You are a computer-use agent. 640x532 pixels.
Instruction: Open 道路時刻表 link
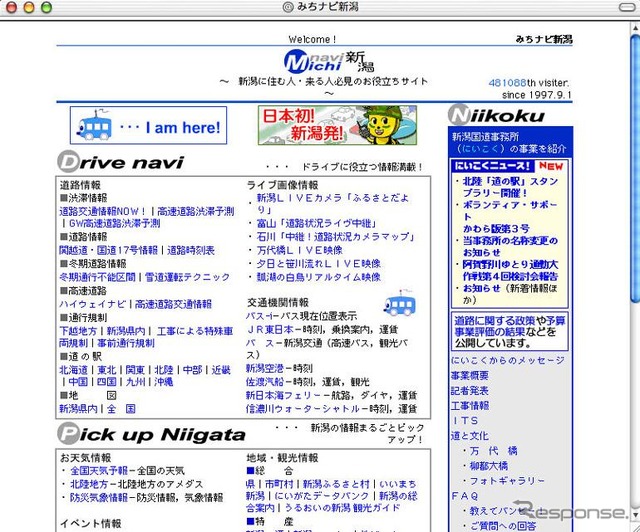(191, 250)
